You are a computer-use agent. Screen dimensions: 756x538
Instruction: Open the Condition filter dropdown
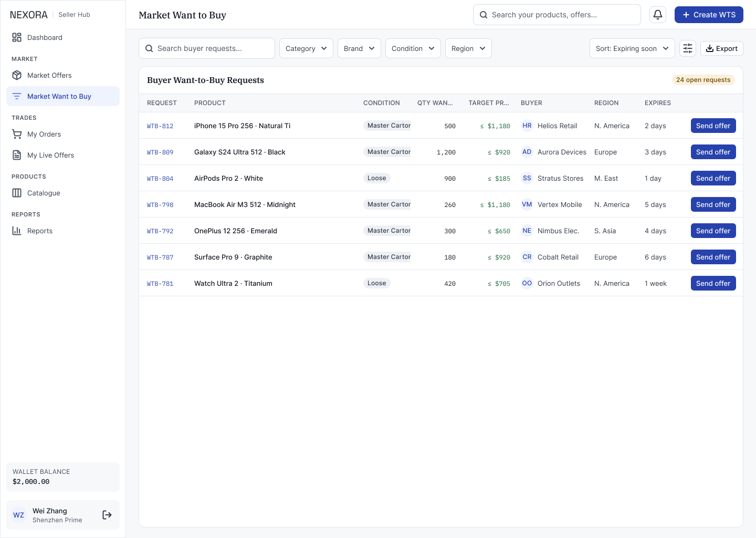pyautogui.click(x=413, y=48)
